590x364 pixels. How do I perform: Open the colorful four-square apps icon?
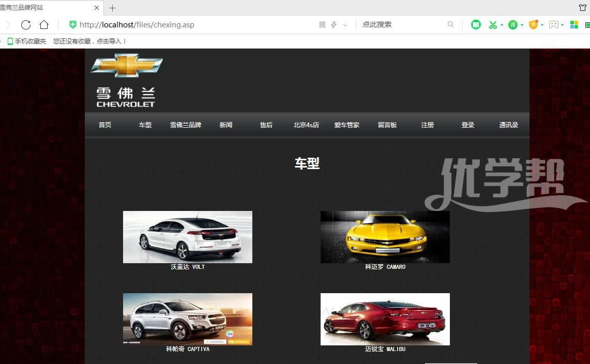click(574, 25)
